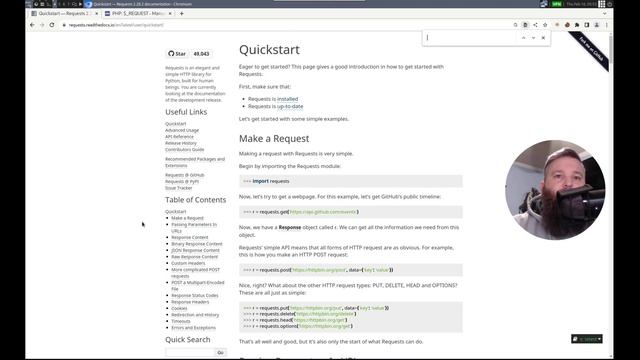This screenshot has height=360, width=640.
Task: Click the find-in-page text field
Action: pyautogui.click(x=470, y=38)
